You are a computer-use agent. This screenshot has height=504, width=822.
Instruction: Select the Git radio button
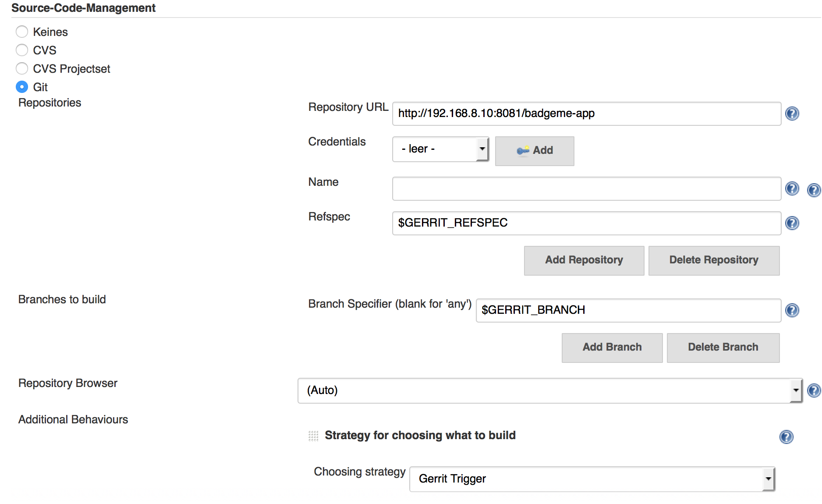tap(22, 87)
